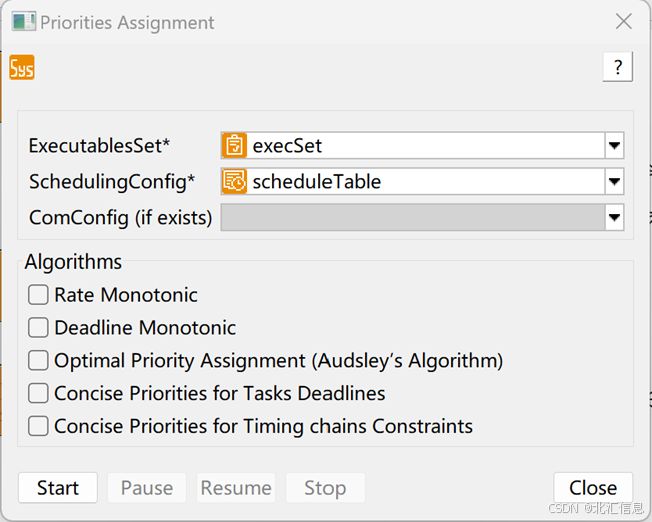Image resolution: width=652 pixels, height=522 pixels.
Task: Click the ComConfig selection field
Action: click(x=412, y=217)
